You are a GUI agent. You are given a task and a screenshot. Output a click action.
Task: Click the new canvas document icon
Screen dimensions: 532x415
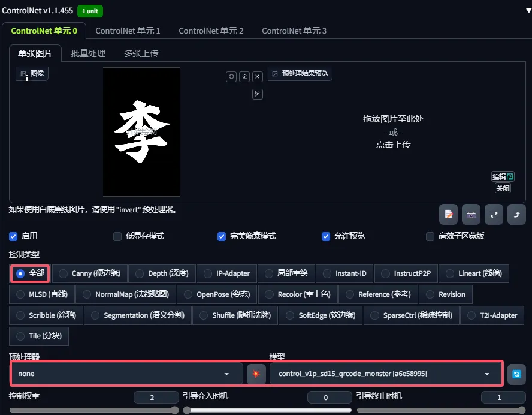[x=448, y=215]
